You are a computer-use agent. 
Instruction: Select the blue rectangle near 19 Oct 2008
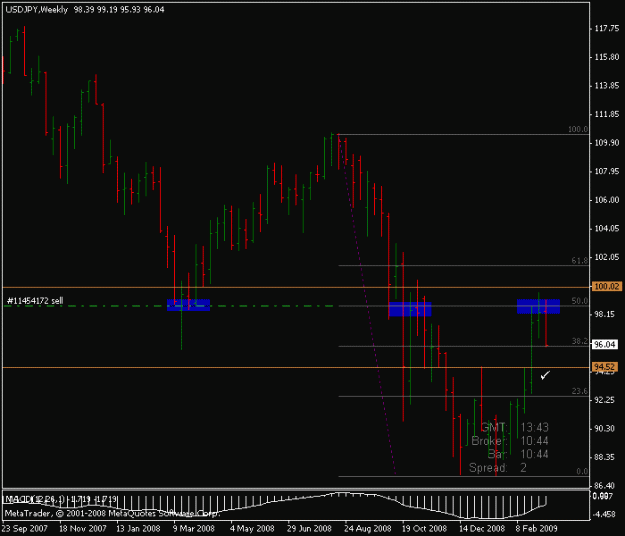click(x=410, y=309)
